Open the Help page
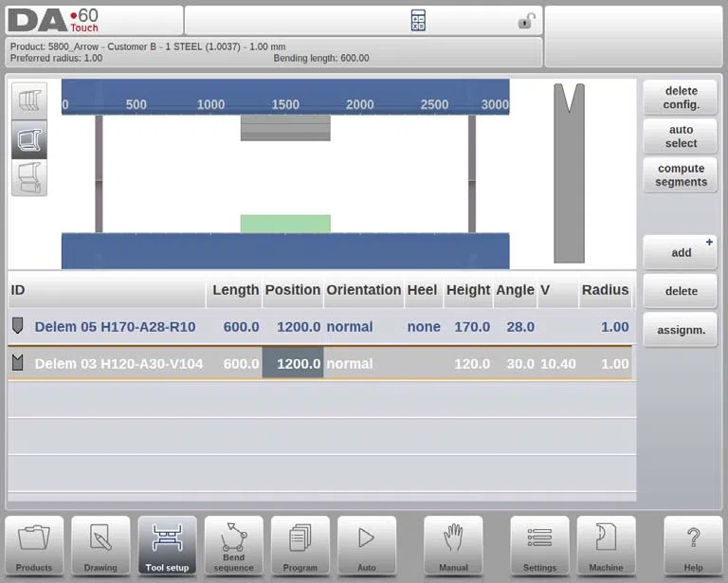The width and height of the screenshot is (728, 583). pyautogui.click(x=693, y=546)
